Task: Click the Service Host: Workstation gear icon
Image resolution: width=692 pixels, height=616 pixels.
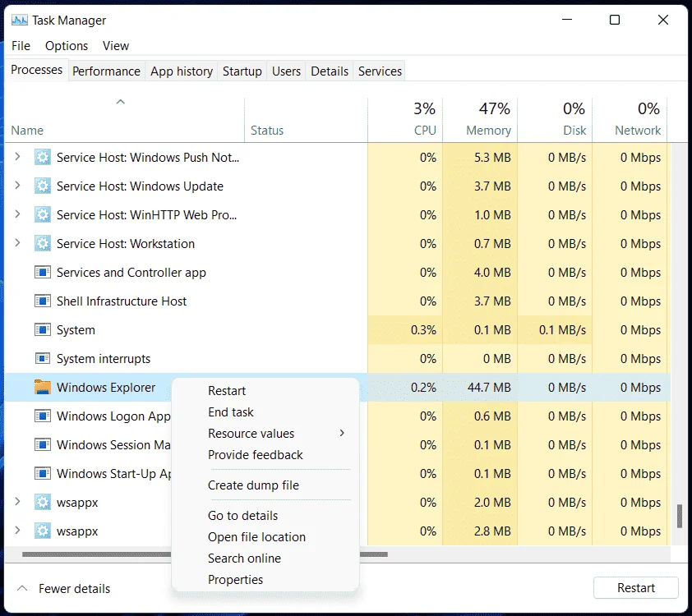Action: (43, 243)
